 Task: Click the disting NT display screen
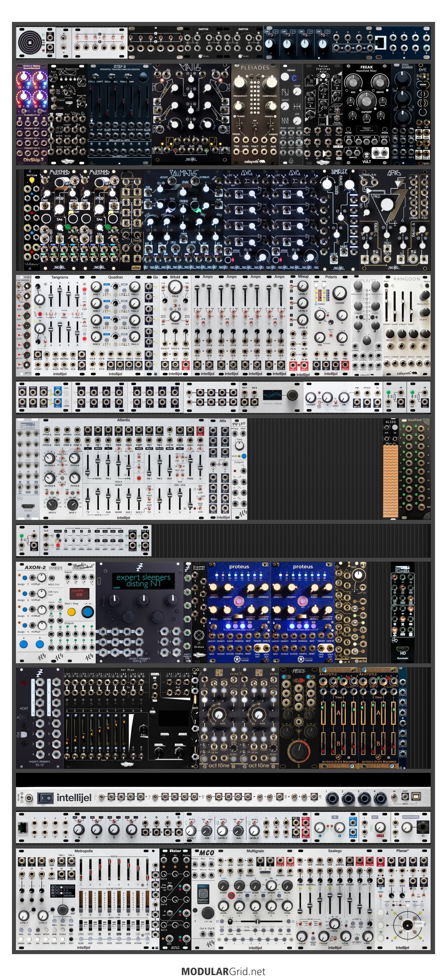pyautogui.click(x=143, y=580)
